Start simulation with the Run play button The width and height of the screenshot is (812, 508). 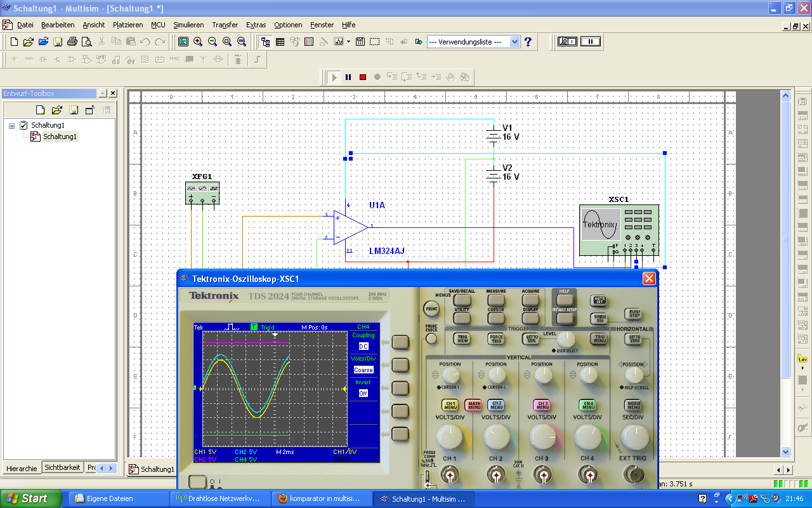tap(334, 77)
